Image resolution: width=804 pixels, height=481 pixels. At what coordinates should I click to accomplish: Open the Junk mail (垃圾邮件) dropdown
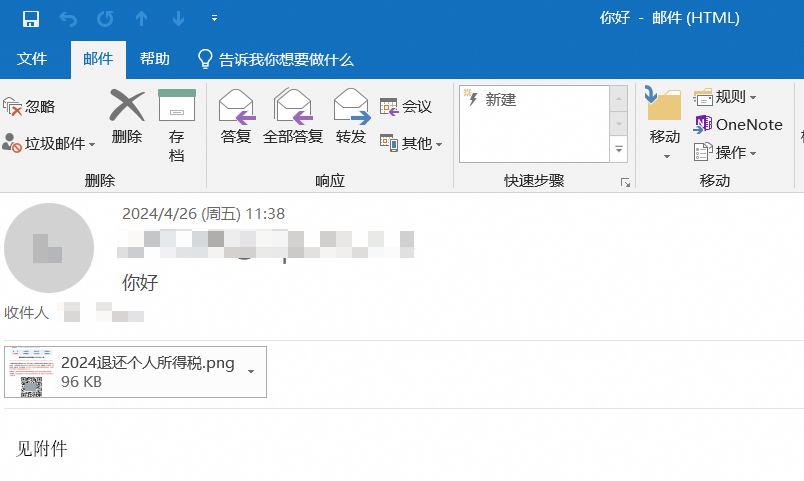pos(49,144)
